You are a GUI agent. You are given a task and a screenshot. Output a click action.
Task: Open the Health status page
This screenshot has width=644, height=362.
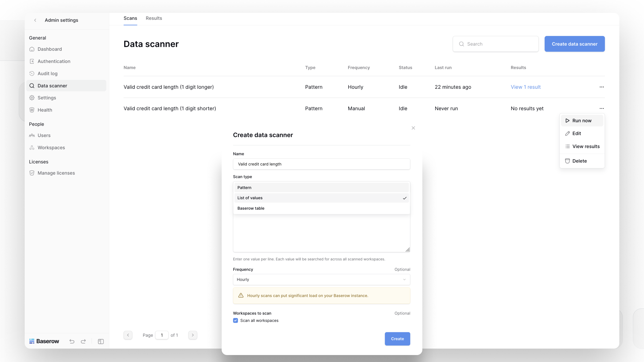pyautogui.click(x=45, y=110)
